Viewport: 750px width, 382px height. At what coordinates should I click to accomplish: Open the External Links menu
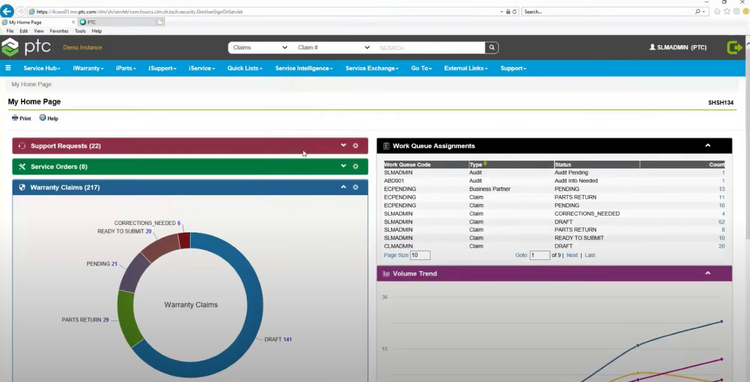tap(465, 68)
